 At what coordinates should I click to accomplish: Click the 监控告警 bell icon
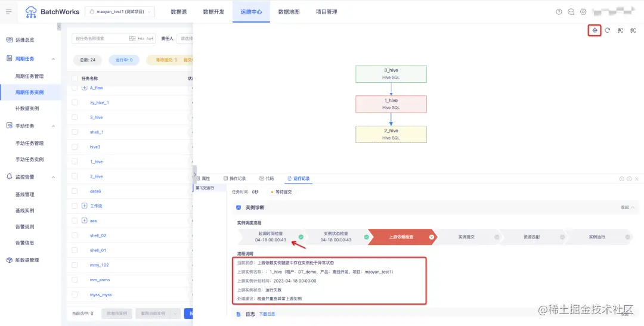click(9, 176)
